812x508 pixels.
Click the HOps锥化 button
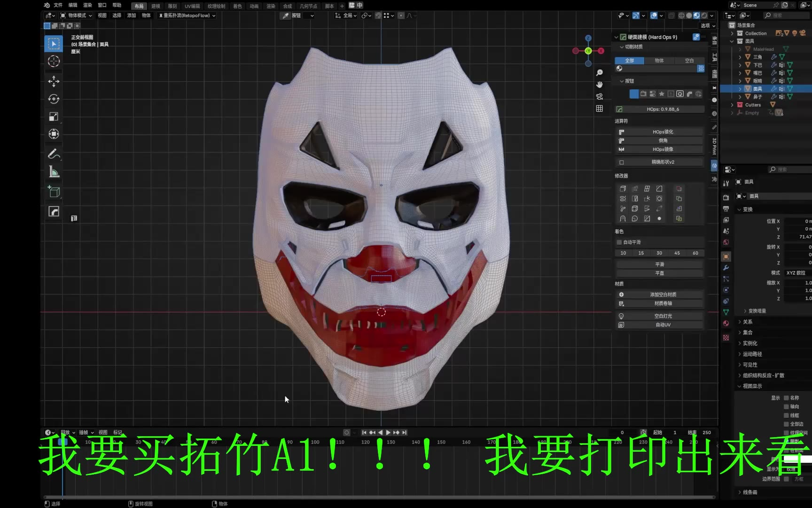pyautogui.click(x=660, y=132)
